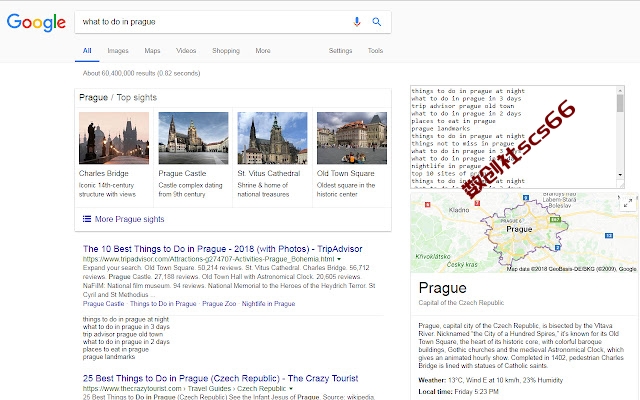Click 'Capital of the Czech Republic' subtitle
This screenshot has height=400, width=640.
[x=461, y=303]
